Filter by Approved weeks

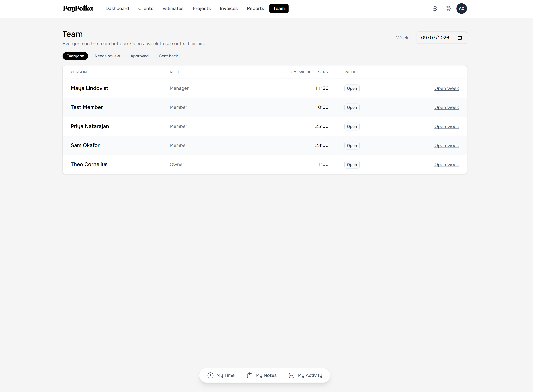tap(139, 56)
